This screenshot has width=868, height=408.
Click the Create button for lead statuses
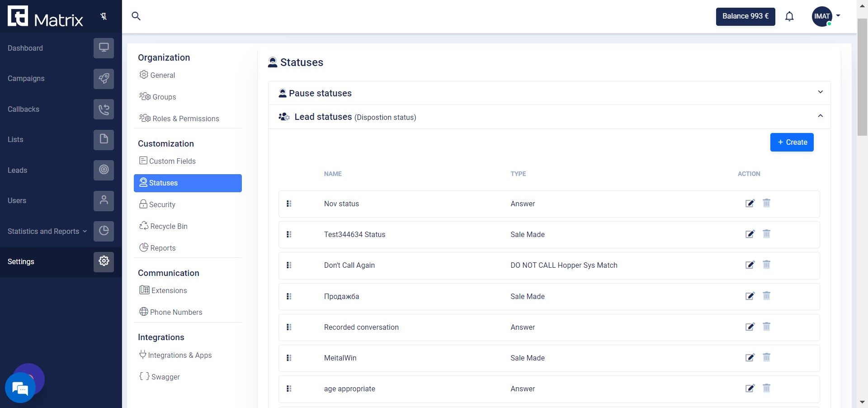tap(792, 142)
